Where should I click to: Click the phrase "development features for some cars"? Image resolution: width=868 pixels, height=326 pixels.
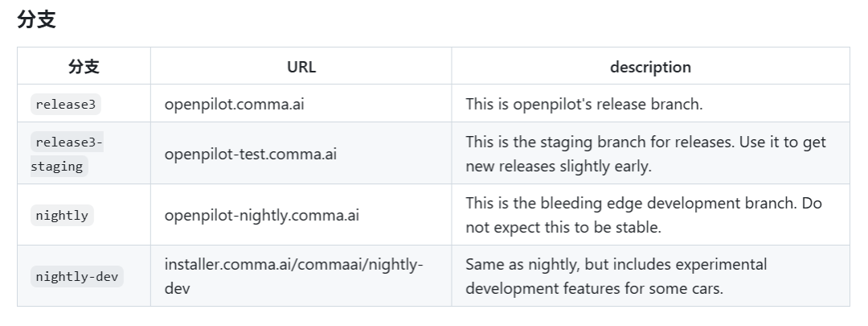593,288
